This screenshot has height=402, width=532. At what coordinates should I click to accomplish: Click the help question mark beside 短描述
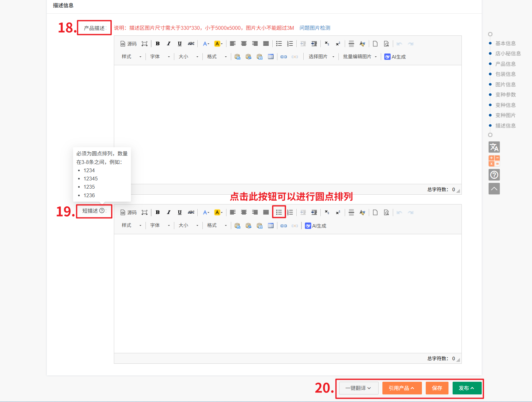(102, 211)
